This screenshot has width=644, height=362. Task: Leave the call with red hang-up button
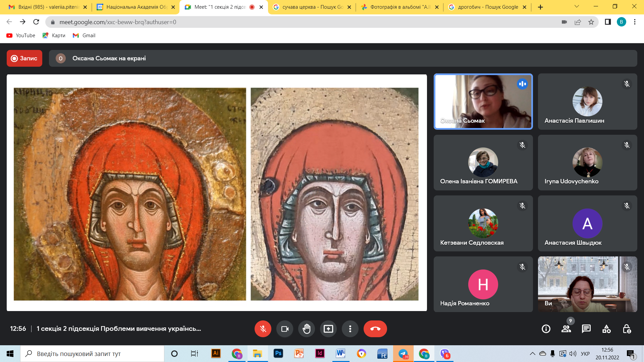point(375,329)
